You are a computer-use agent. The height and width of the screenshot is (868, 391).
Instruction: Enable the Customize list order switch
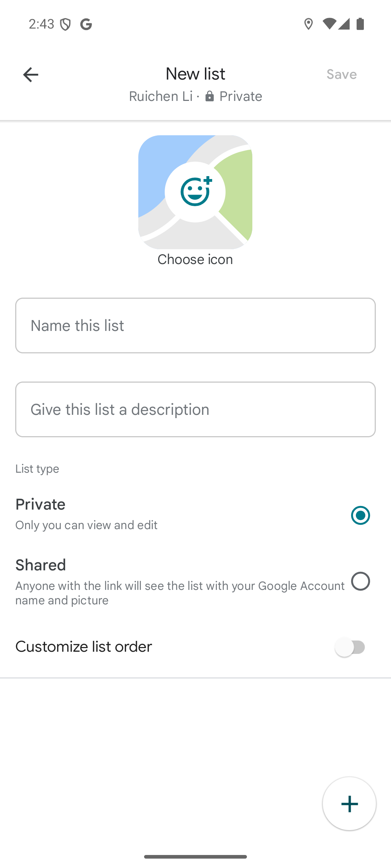click(x=350, y=647)
